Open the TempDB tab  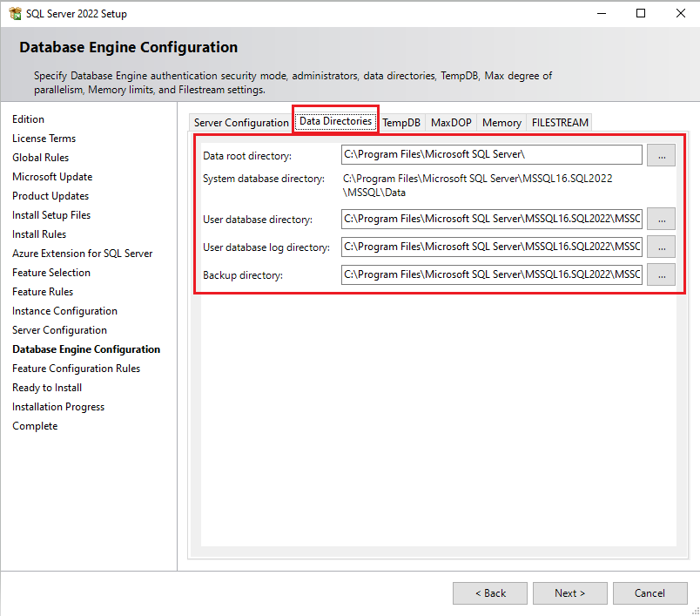401,123
